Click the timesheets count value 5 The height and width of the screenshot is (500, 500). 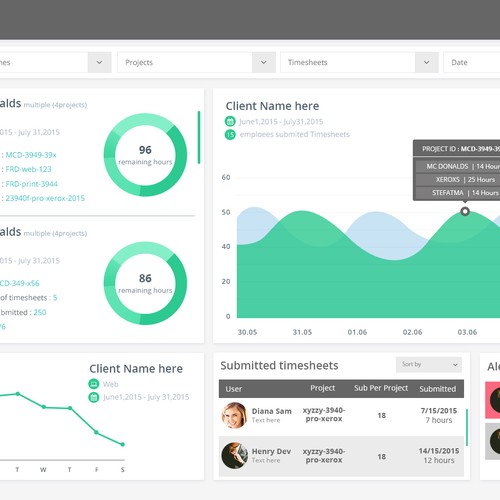coord(55,298)
